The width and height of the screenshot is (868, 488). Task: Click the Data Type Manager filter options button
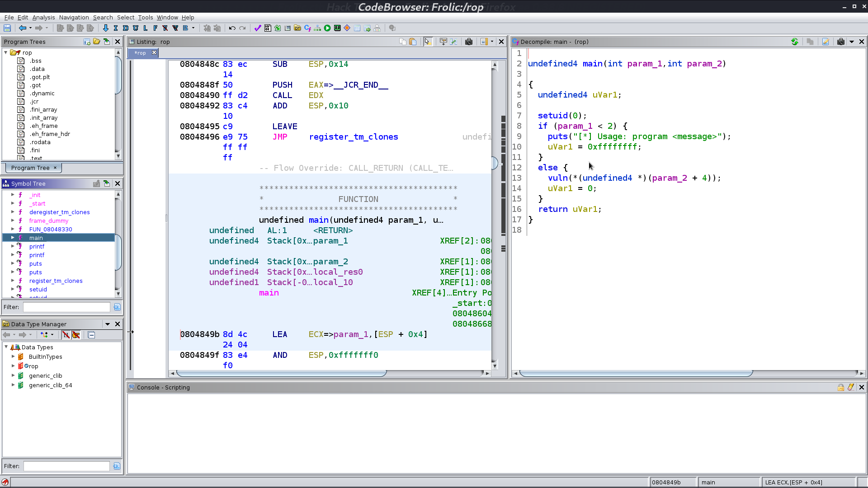[x=117, y=466]
